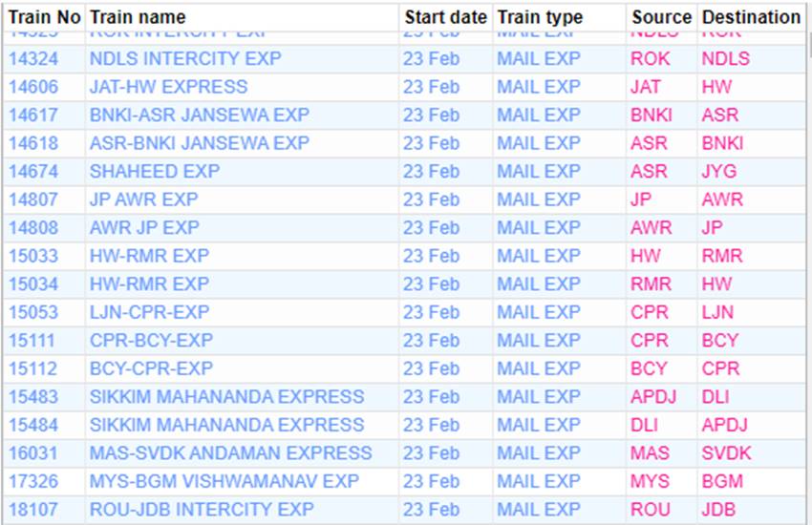812x525 pixels.
Task: Open train number 14808
Action: click(33, 227)
